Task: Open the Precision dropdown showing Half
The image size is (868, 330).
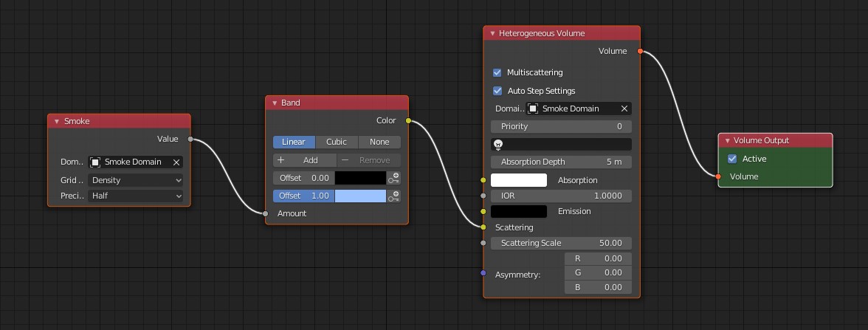Action: pyautogui.click(x=135, y=196)
